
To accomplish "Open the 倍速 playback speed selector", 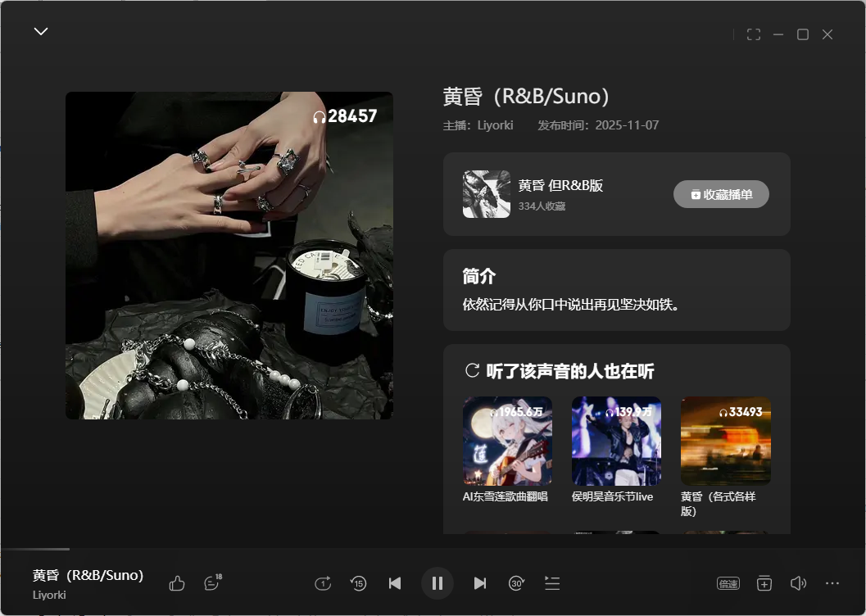I will [x=728, y=583].
